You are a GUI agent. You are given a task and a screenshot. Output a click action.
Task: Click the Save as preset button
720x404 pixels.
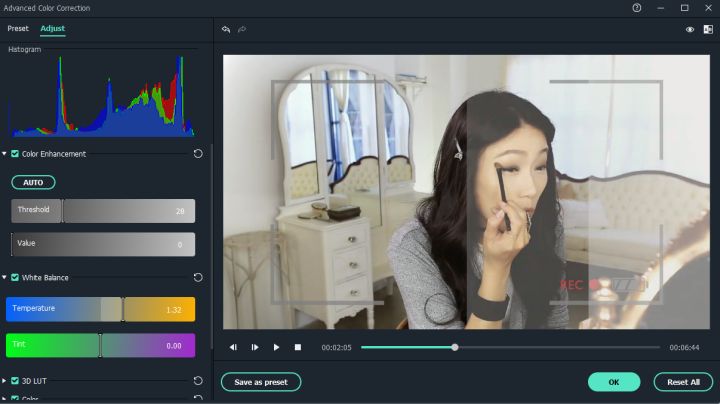click(x=260, y=382)
